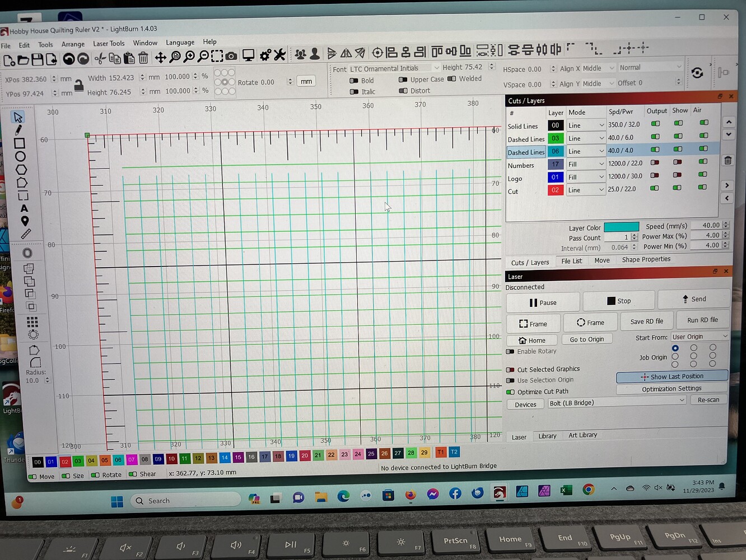Toggle Output for the Numbers layer
This screenshot has width=746, height=560.
(x=655, y=163)
